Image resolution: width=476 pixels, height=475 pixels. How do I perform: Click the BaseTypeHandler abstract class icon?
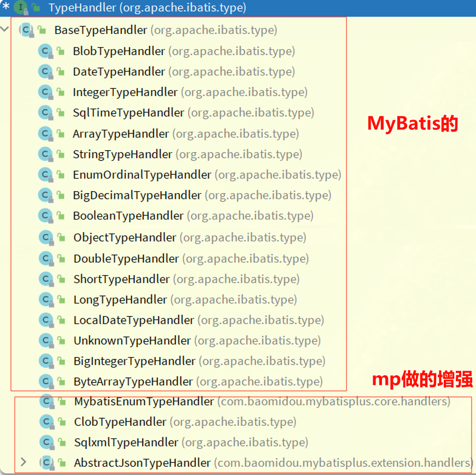pyautogui.click(x=26, y=29)
